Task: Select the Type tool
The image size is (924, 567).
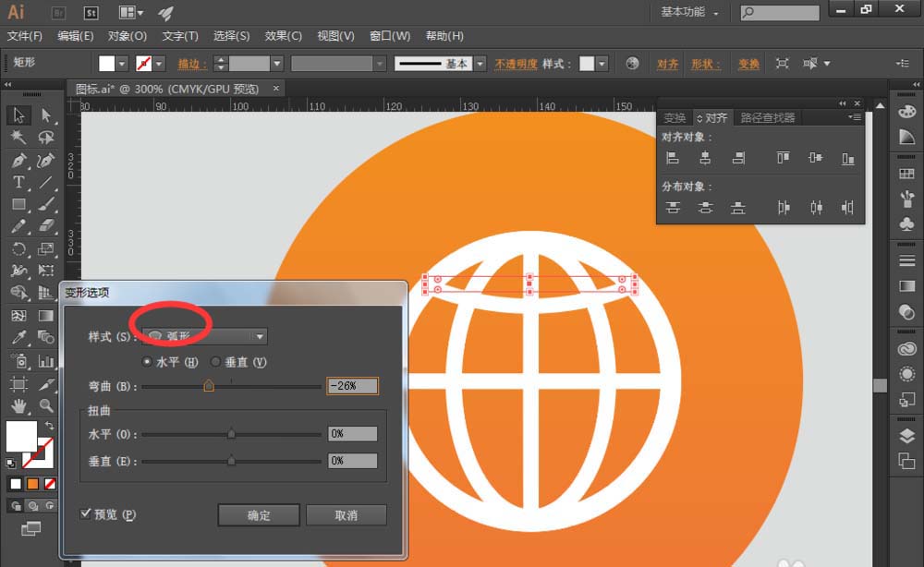Action: 18,183
